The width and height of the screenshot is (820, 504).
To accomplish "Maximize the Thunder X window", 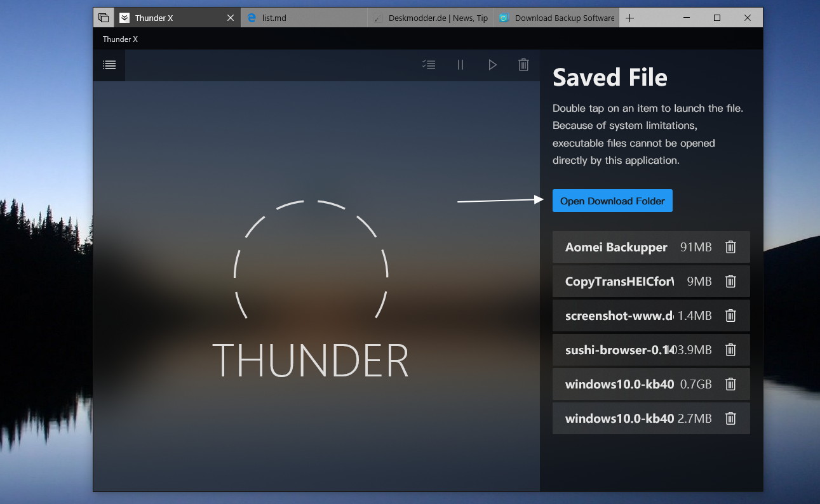I will (x=717, y=18).
